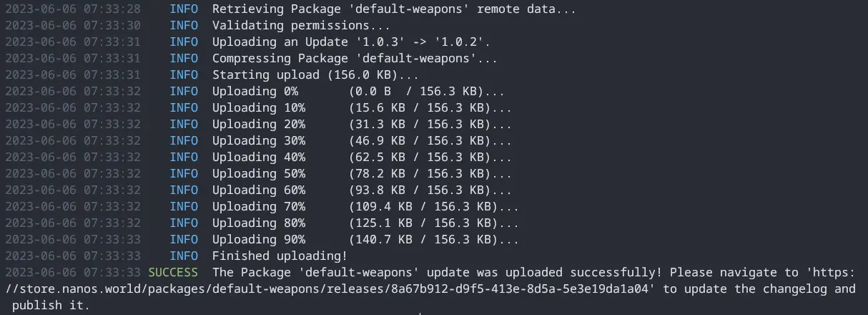This screenshot has width=868, height=315.
Task: Click the 'Uploading 50%' progress entry
Action: pos(362,174)
